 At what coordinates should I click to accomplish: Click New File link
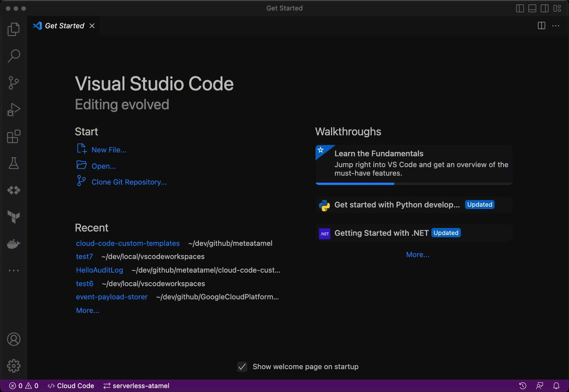109,150
